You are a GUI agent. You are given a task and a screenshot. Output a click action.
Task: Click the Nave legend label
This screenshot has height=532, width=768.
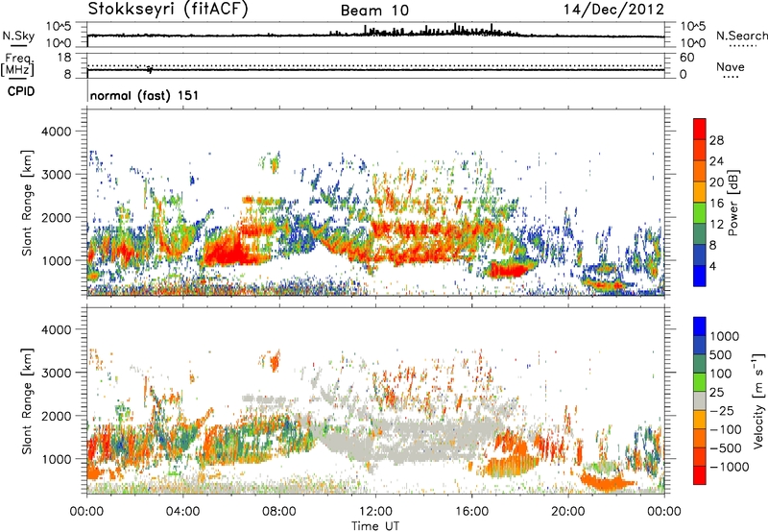[731, 66]
